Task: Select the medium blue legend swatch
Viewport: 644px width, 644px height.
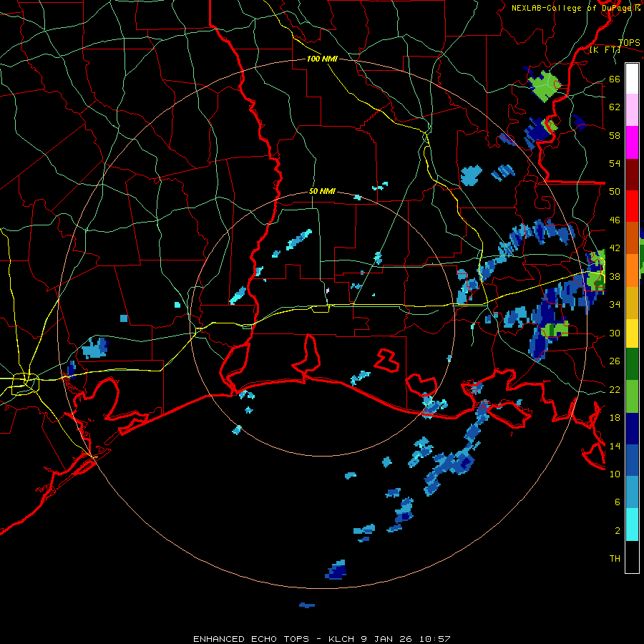Action: point(632,460)
